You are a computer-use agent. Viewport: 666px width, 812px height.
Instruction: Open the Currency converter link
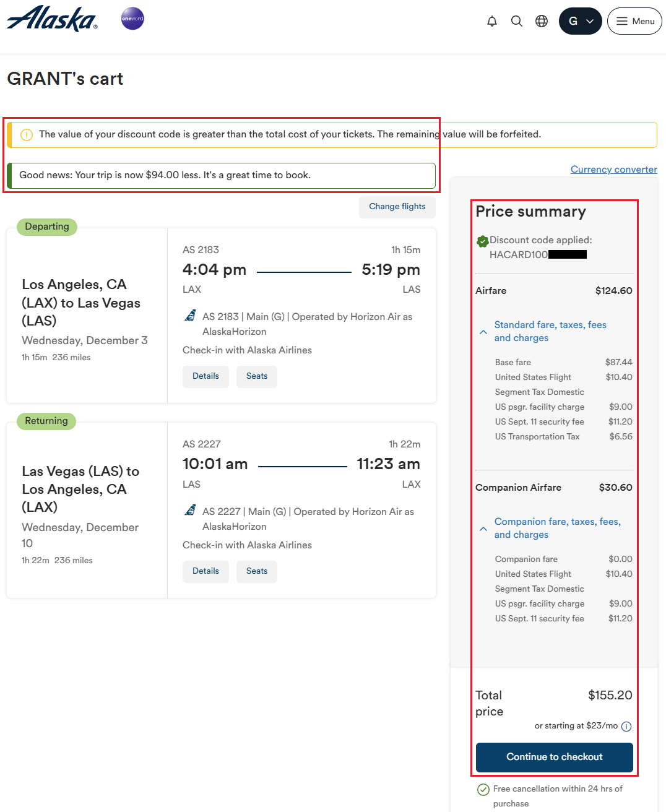[613, 170]
